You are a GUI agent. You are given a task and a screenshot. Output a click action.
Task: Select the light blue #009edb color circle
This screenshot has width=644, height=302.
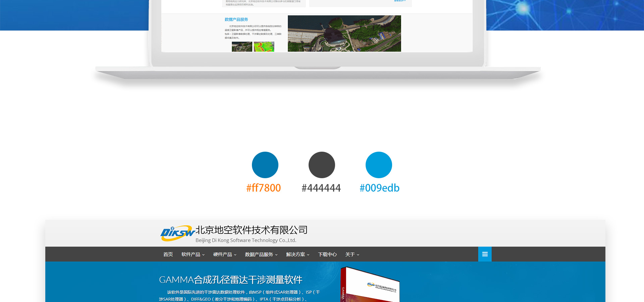click(x=379, y=165)
